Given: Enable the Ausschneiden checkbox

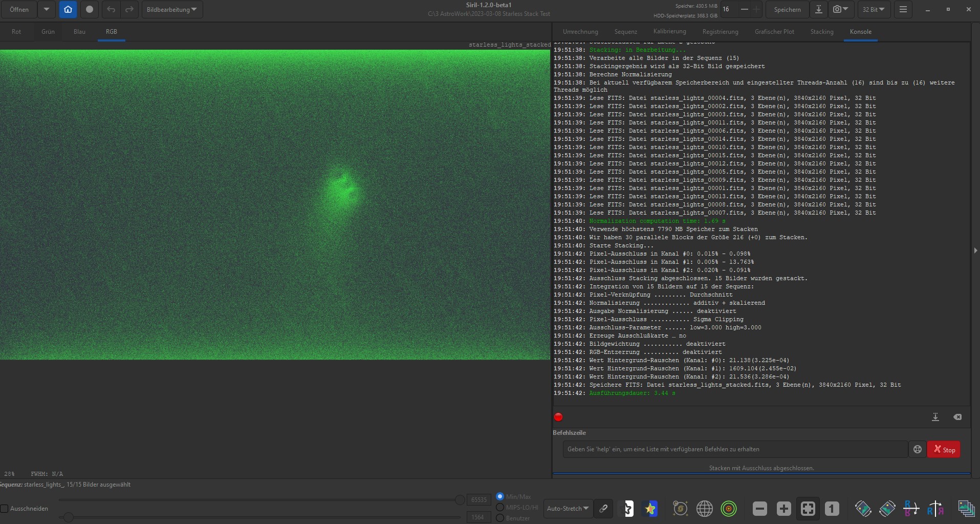Looking at the screenshot, I should click(5, 509).
